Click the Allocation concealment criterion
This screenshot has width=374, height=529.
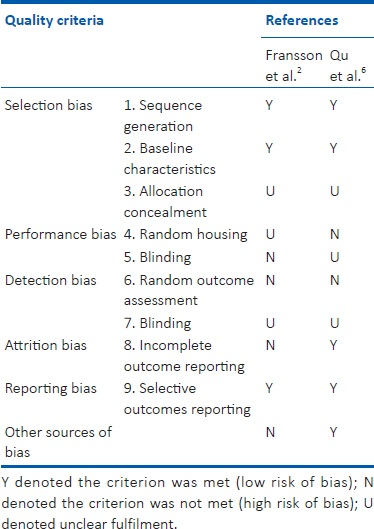pos(165,201)
